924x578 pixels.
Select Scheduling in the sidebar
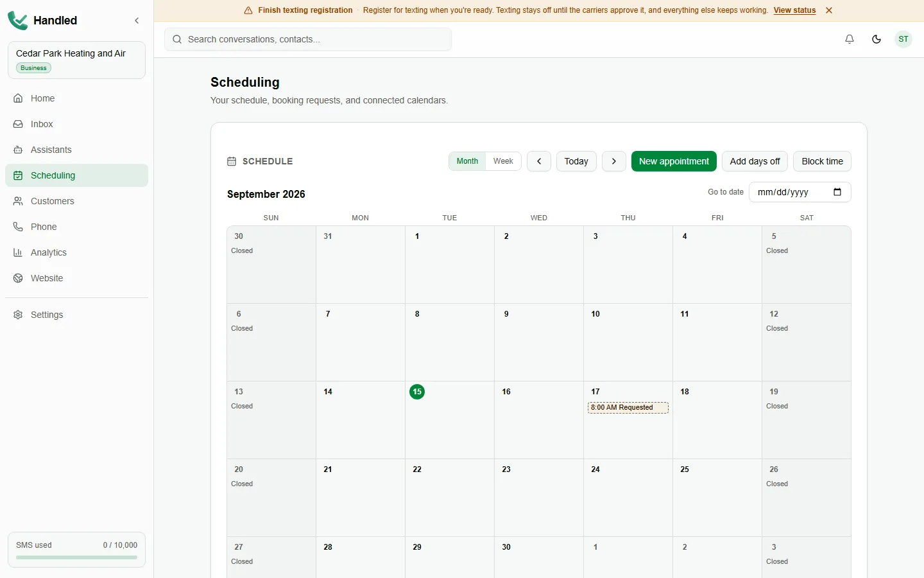(76, 175)
